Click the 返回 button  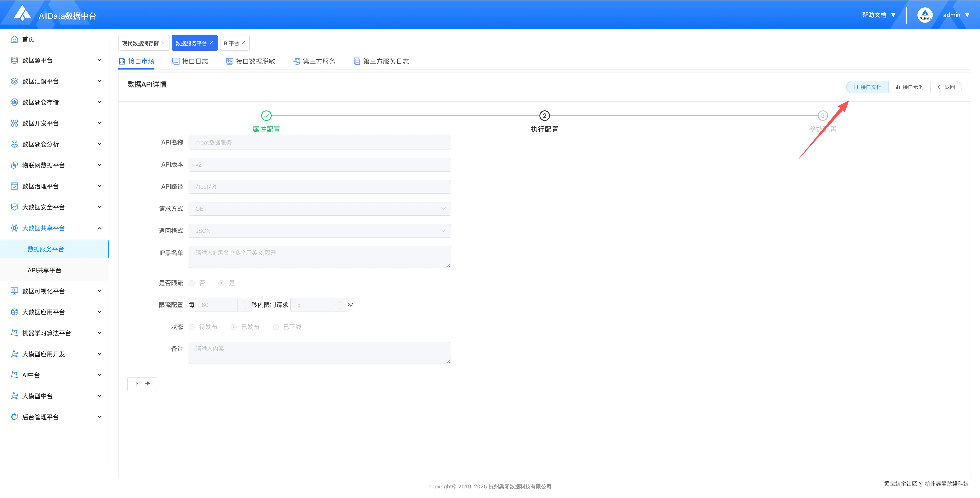(946, 87)
